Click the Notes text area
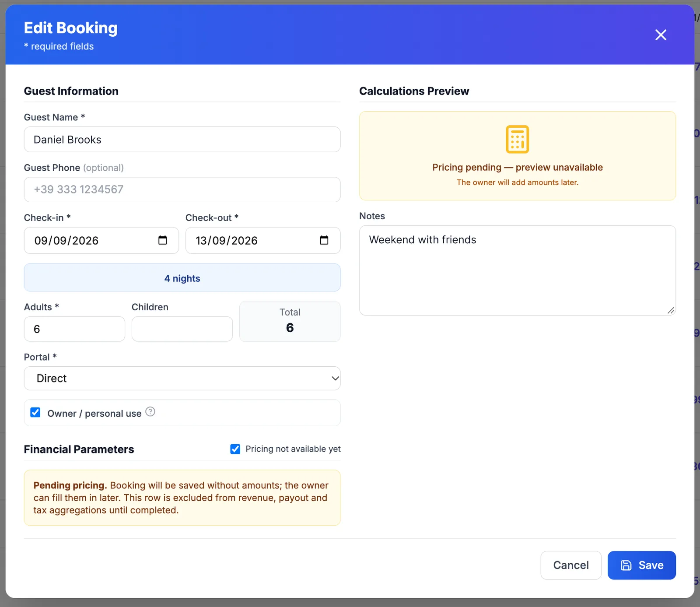The width and height of the screenshot is (700, 607). coord(518,270)
